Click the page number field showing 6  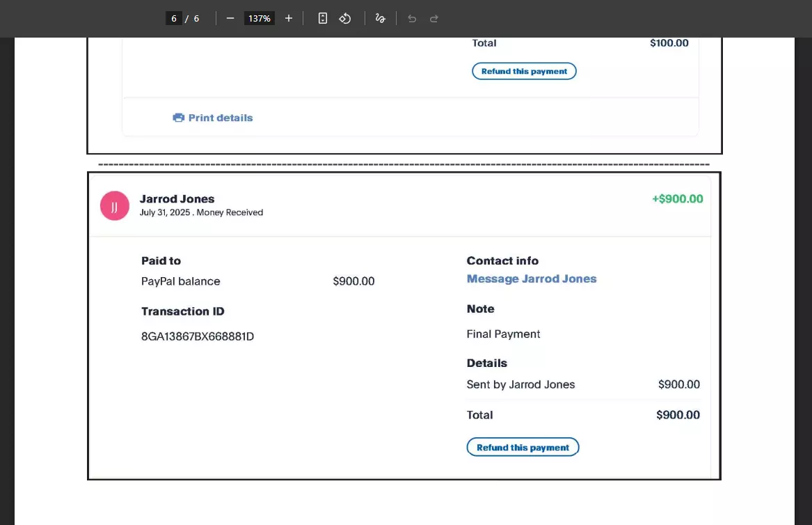click(173, 18)
